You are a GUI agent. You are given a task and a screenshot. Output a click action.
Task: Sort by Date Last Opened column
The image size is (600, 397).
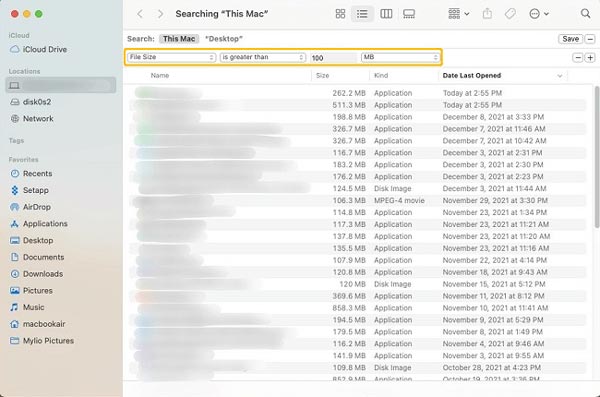point(471,75)
